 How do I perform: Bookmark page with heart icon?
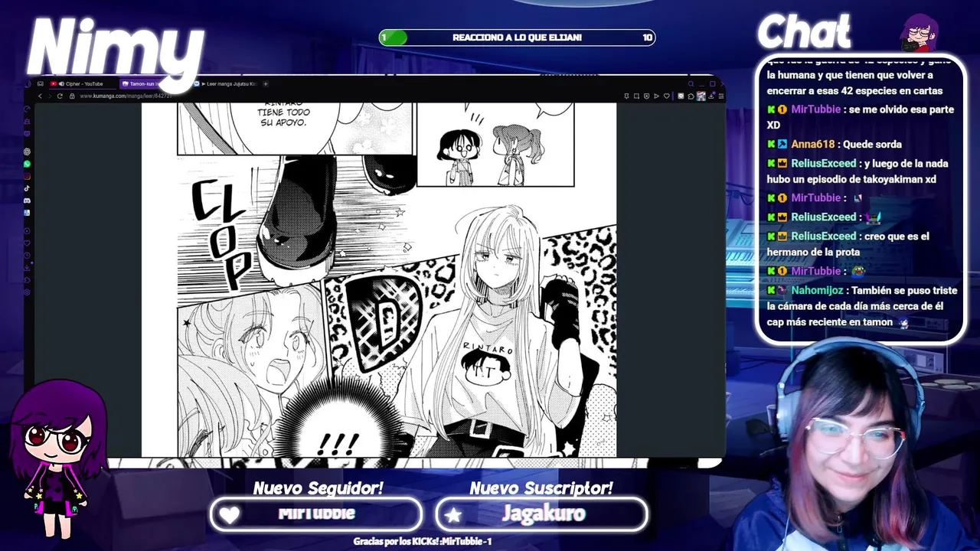667,96
